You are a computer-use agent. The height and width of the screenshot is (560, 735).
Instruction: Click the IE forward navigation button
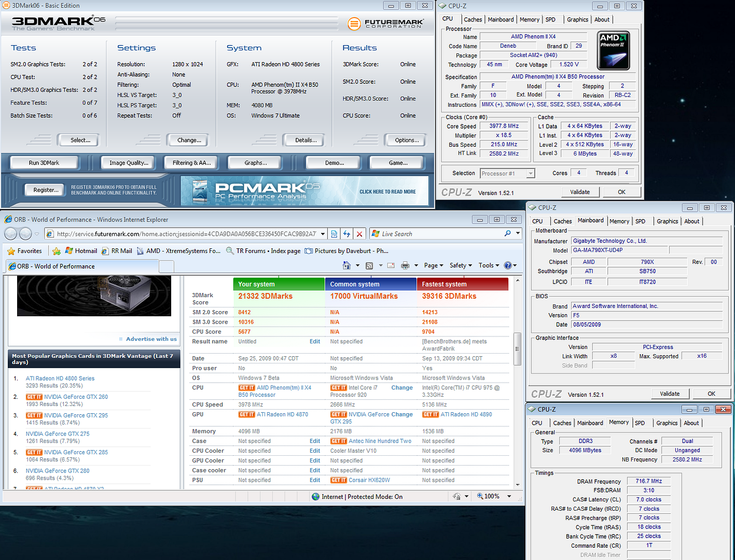pos(25,234)
